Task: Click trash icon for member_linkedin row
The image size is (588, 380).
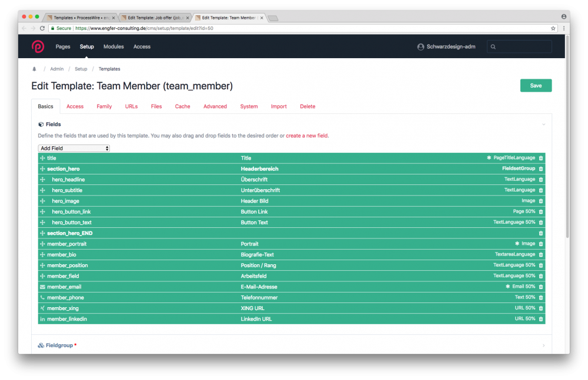Action: [541, 319]
